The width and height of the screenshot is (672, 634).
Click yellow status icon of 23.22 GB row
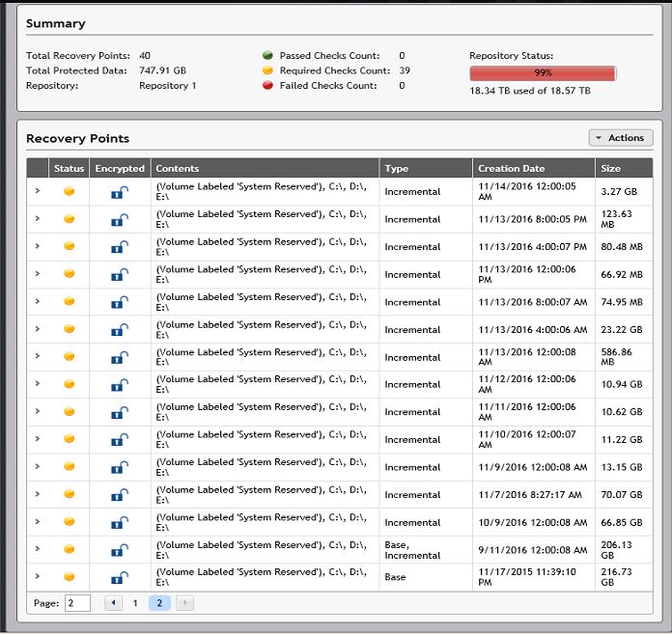point(69,328)
